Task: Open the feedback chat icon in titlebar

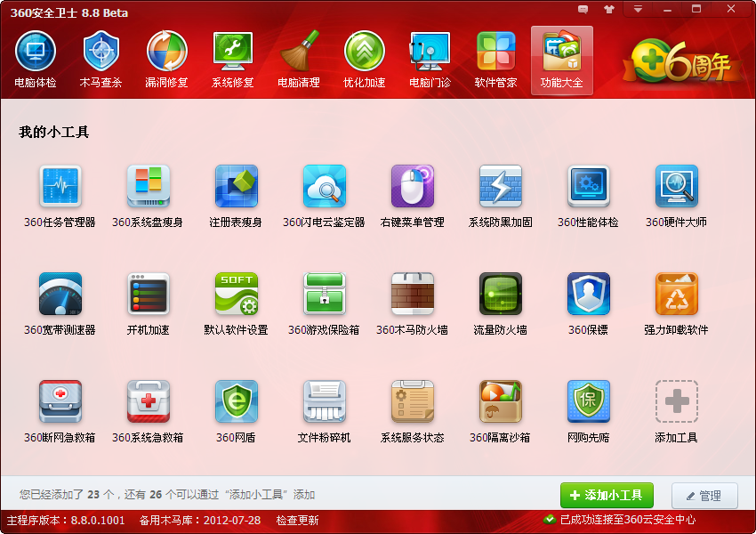Action: tap(583, 10)
